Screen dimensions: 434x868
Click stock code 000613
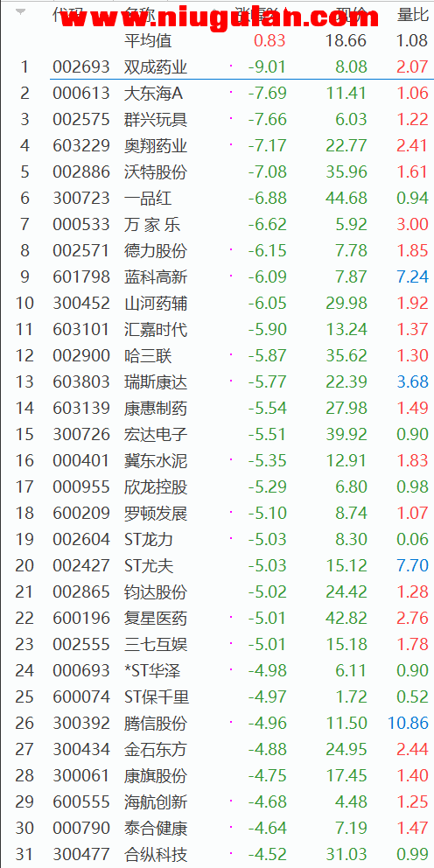[x=81, y=94]
